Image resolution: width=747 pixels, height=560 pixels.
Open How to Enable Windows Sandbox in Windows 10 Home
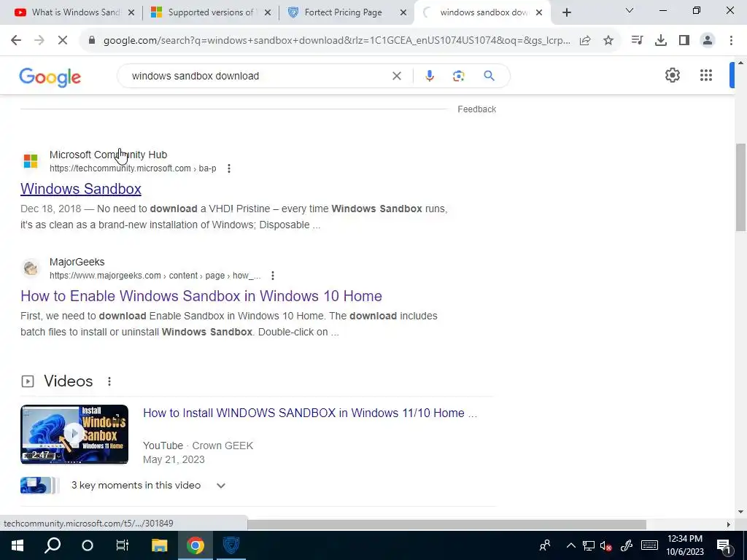tap(201, 296)
